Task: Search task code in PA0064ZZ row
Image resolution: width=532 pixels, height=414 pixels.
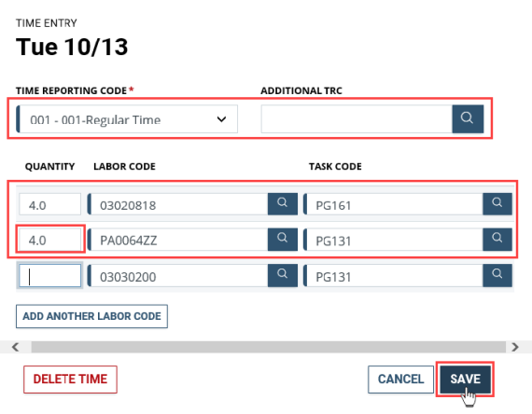Action: tap(497, 240)
